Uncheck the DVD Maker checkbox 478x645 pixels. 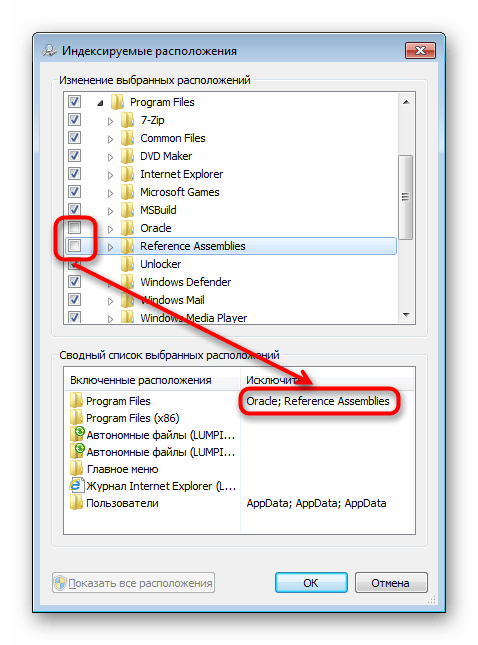coord(74,155)
